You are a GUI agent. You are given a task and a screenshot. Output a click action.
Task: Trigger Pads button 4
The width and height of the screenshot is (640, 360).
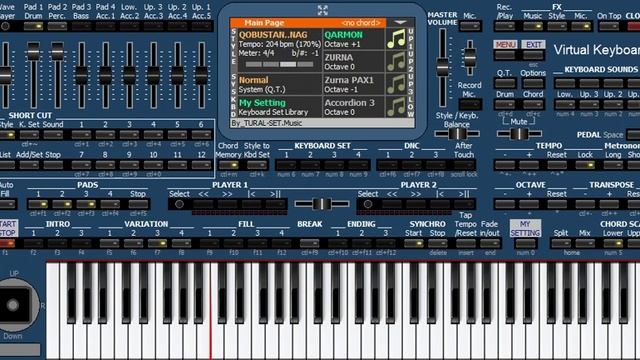point(110,204)
